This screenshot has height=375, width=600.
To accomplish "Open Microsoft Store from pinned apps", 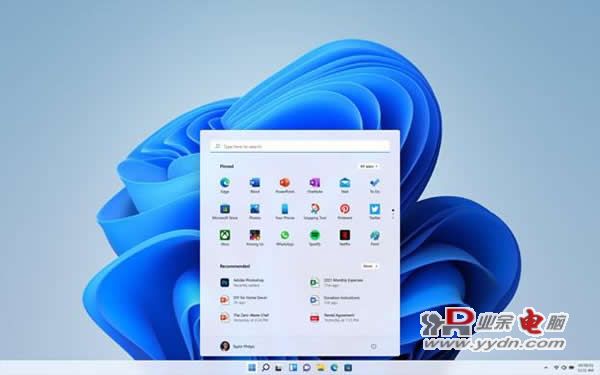I will (x=225, y=211).
